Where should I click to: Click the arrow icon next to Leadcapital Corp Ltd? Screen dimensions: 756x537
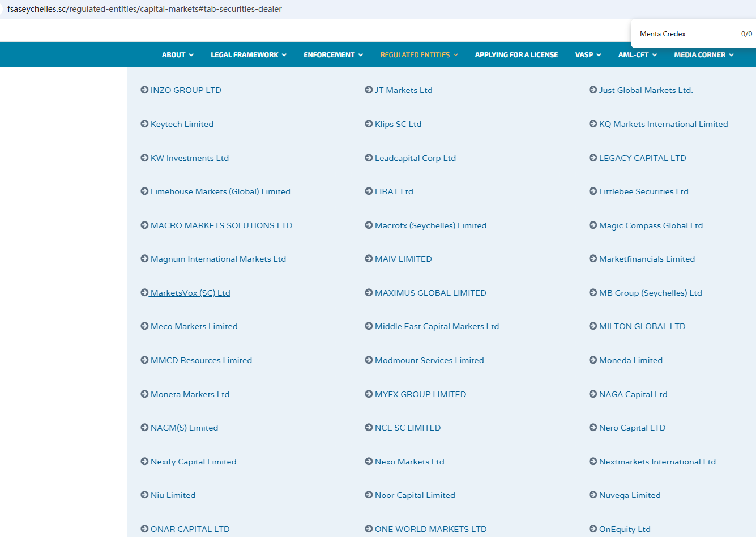[369, 157]
